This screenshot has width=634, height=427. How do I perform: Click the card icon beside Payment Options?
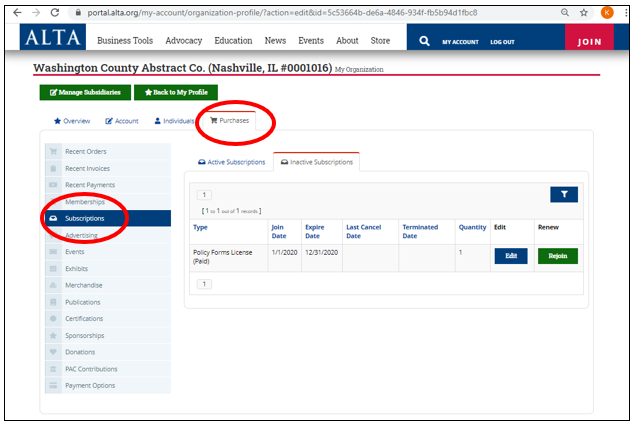(53, 386)
